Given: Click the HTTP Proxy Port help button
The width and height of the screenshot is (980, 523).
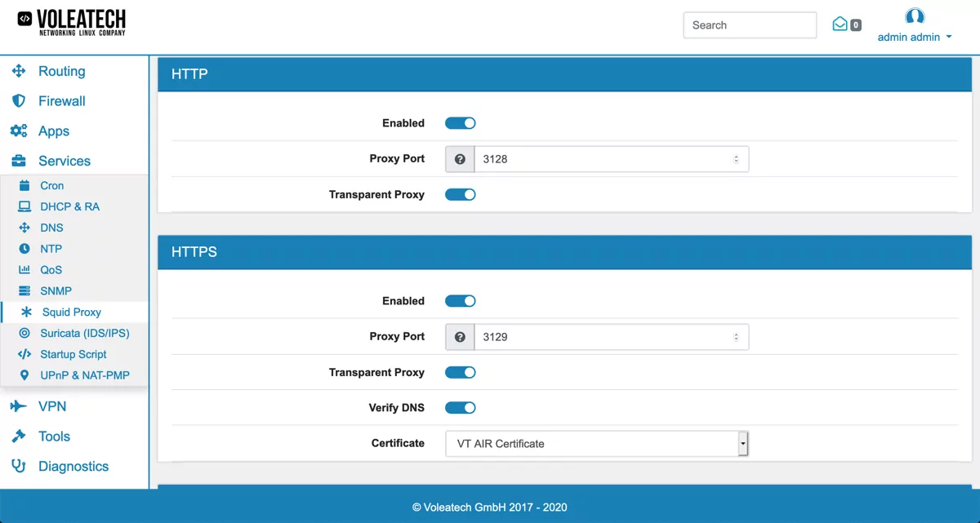Looking at the screenshot, I should pyautogui.click(x=459, y=158).
